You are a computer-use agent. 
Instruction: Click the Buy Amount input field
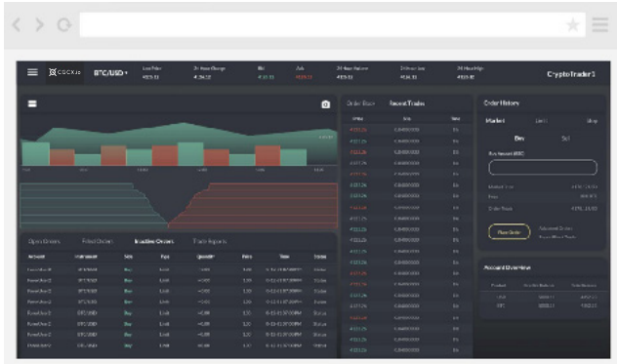point(543,168)
